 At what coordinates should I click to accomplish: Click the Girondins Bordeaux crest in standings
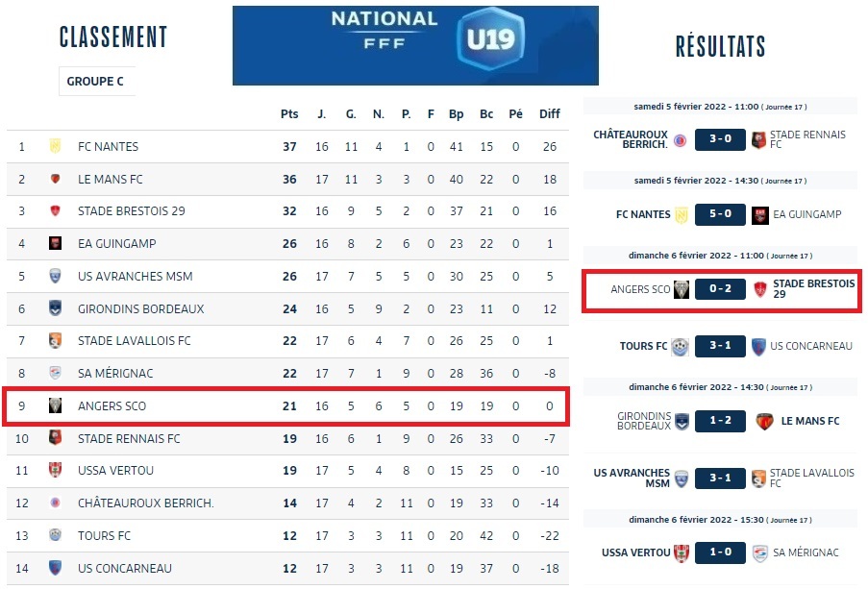[55, 308]
